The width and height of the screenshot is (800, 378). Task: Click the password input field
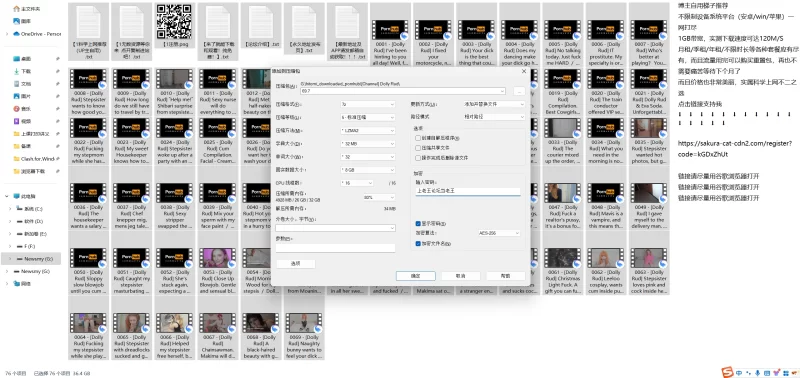coord(468,191)
